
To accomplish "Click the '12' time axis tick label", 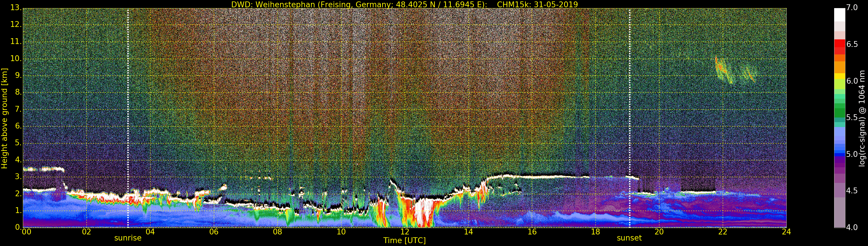I will click(x=405, y=232).
